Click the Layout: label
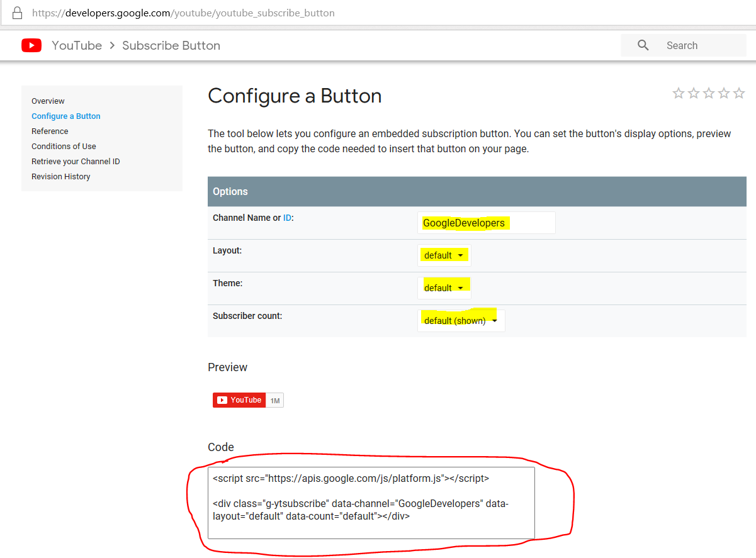This screenshot has width=756, height=558. click(x=227, y=250)
